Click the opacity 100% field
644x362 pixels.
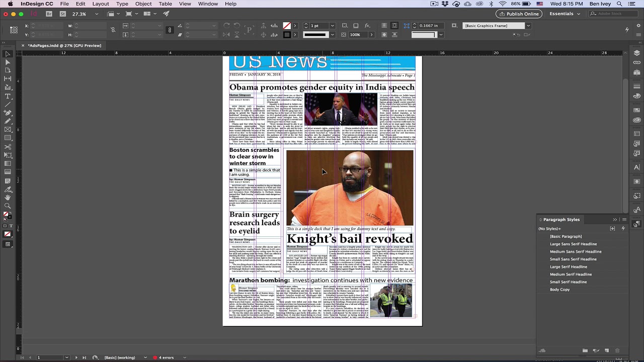(x=359, y=35)
